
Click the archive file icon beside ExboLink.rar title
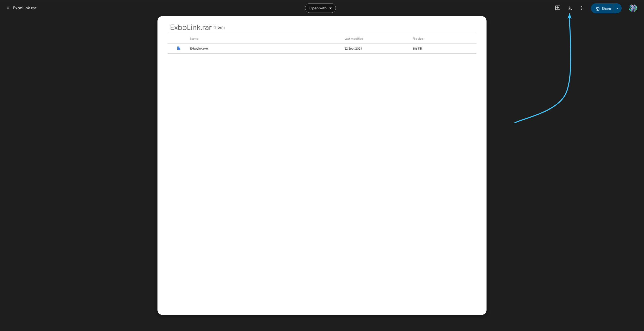(8, 8)
